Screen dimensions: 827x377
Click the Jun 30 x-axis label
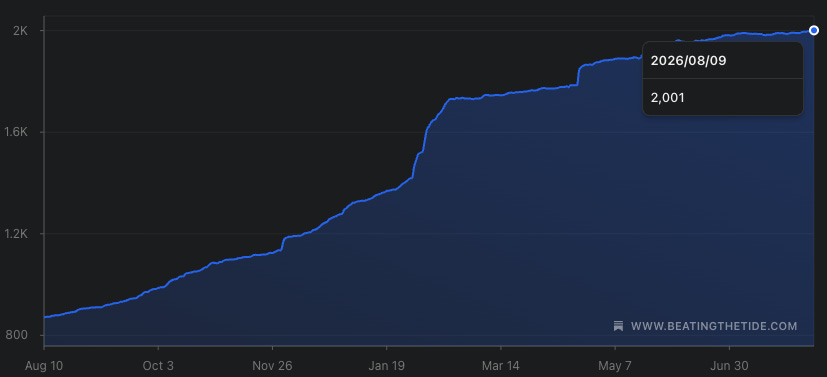coord(729,365)
